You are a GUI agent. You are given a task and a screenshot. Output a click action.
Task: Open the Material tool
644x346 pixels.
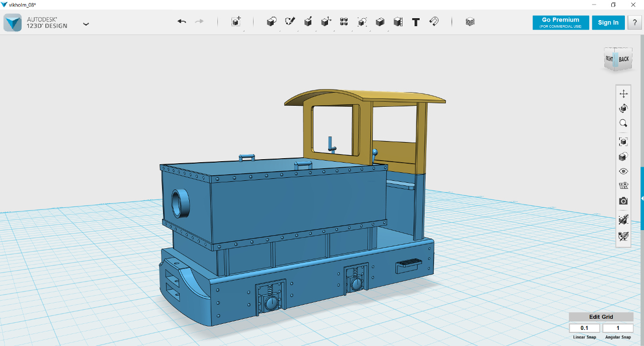[470, 22]
